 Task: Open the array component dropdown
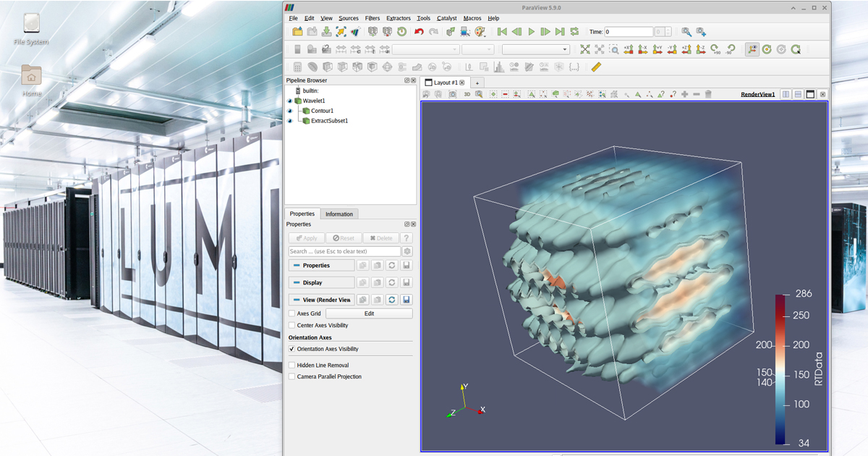(477, 49)
